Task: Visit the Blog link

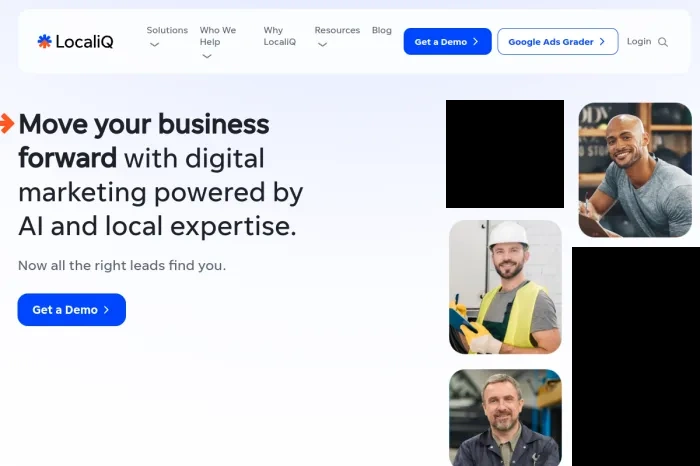Action: pos(382,30)
